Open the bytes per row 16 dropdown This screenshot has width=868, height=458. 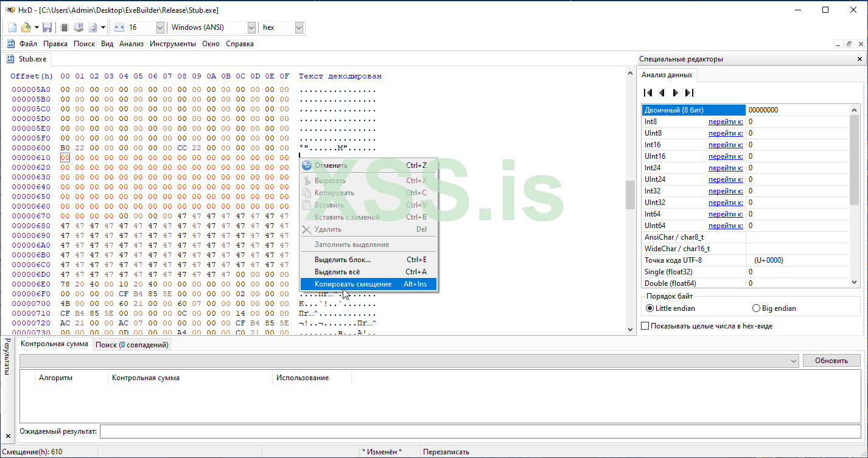tap(160, 27)
